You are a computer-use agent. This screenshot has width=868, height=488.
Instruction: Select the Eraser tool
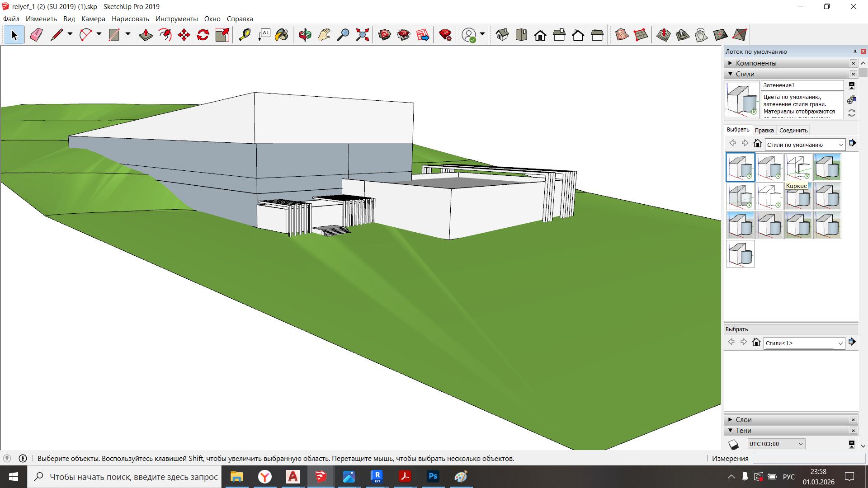(36, 35)
